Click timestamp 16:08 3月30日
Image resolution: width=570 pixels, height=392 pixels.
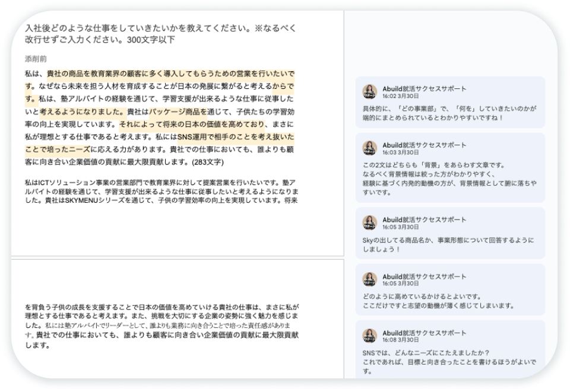(x=401, y=340)
